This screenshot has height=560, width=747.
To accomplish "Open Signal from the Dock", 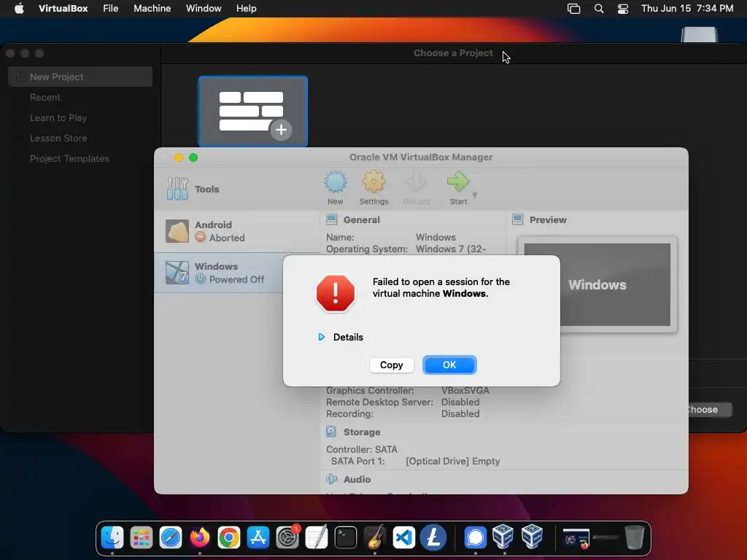I will coord(475,537).
